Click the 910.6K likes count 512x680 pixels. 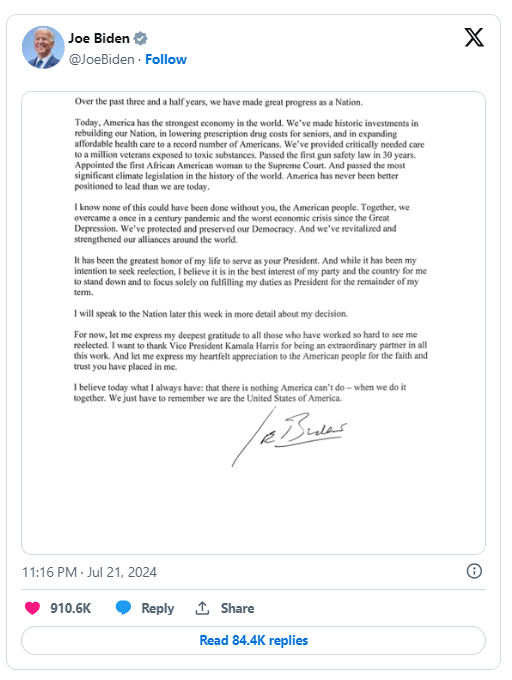click(x=71, y=608)
